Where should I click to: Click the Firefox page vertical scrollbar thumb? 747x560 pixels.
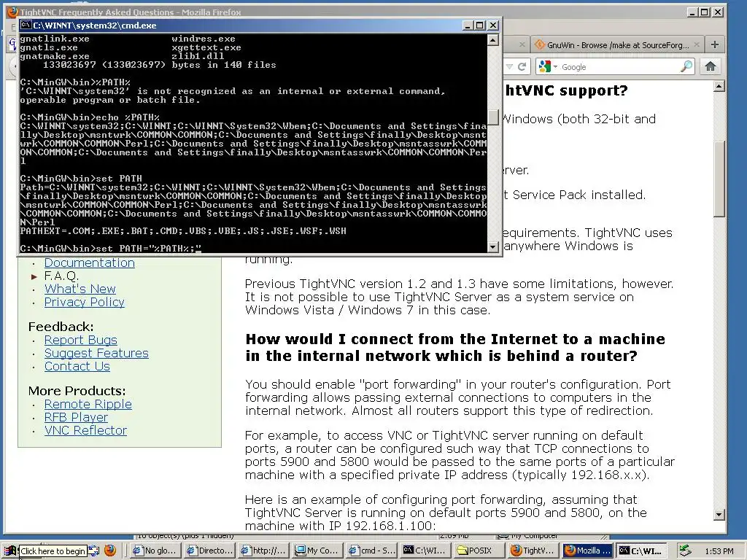pyautogui.click(x=719, y=179)
